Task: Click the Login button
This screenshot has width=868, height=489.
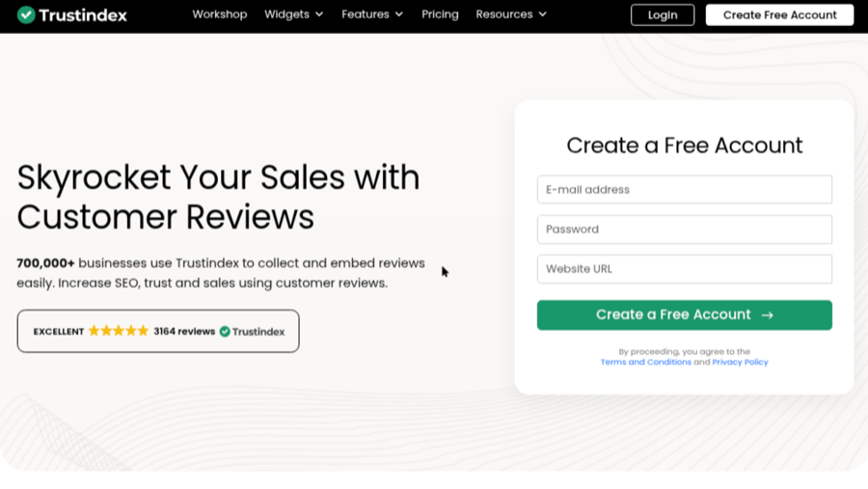Action: click(x=663, y=15)
